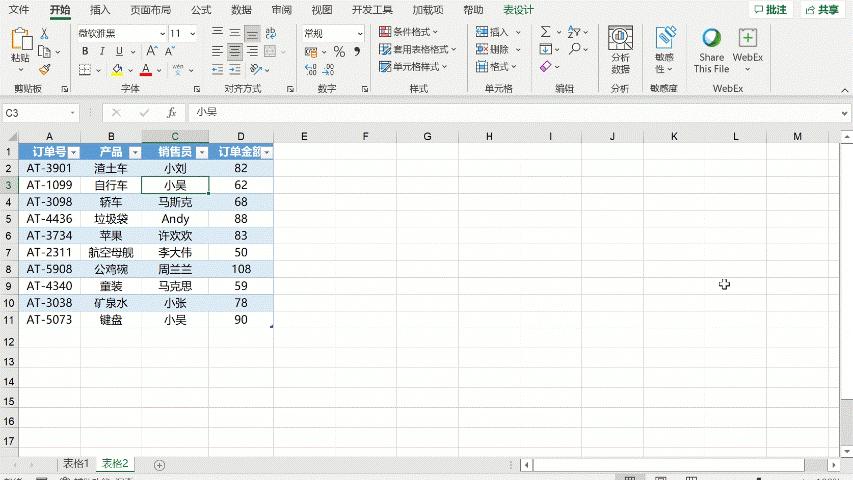Select column header H

(489, 137)
